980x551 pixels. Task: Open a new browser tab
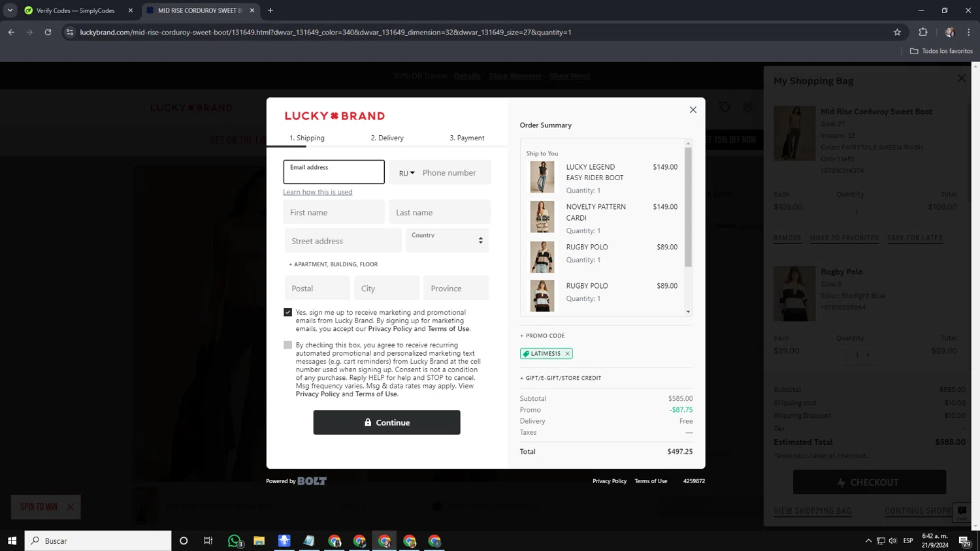(270, 10)
